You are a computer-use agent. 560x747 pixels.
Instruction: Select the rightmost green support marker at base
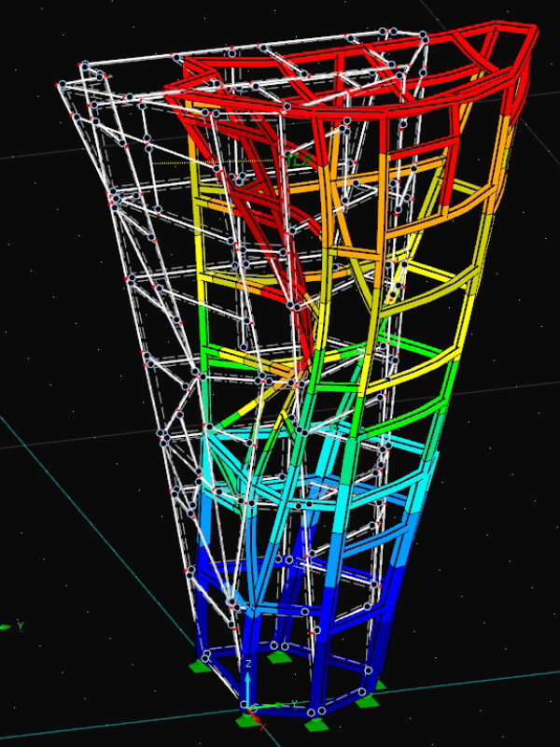[x=380, y=686]
